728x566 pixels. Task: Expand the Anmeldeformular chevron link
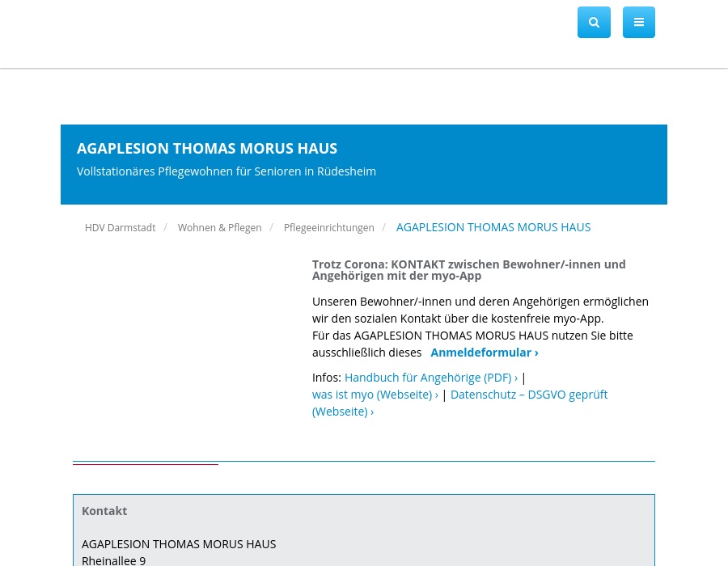click(x=484, y=352)
